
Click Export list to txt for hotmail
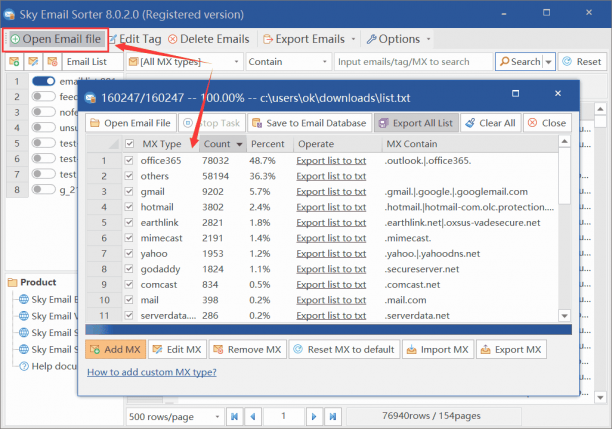(331, 207)
